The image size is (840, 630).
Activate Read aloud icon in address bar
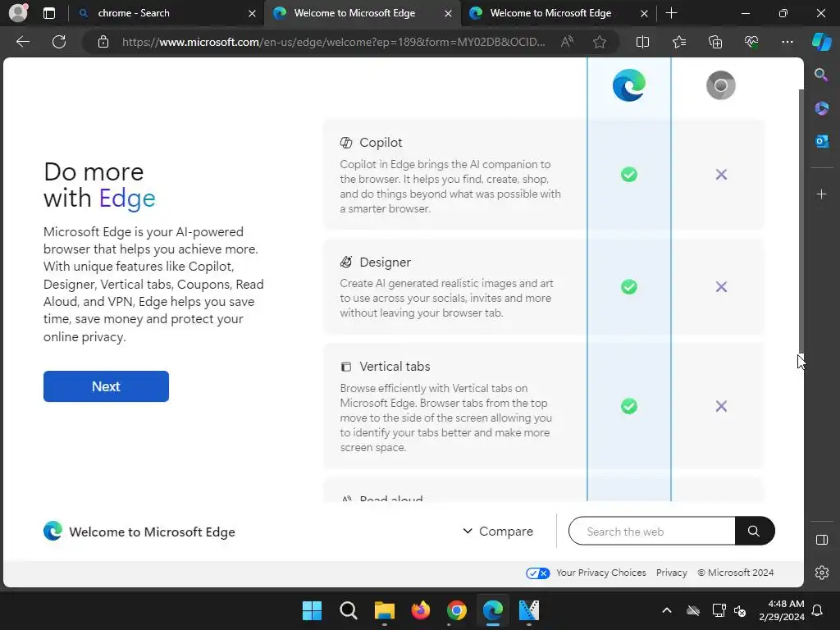coord(568,42)
